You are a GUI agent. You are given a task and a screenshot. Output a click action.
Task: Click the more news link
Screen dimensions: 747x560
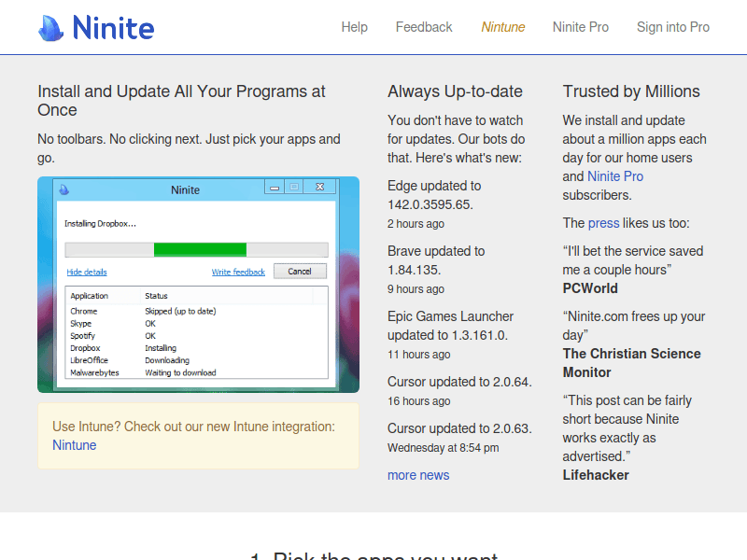coord(417,475)
